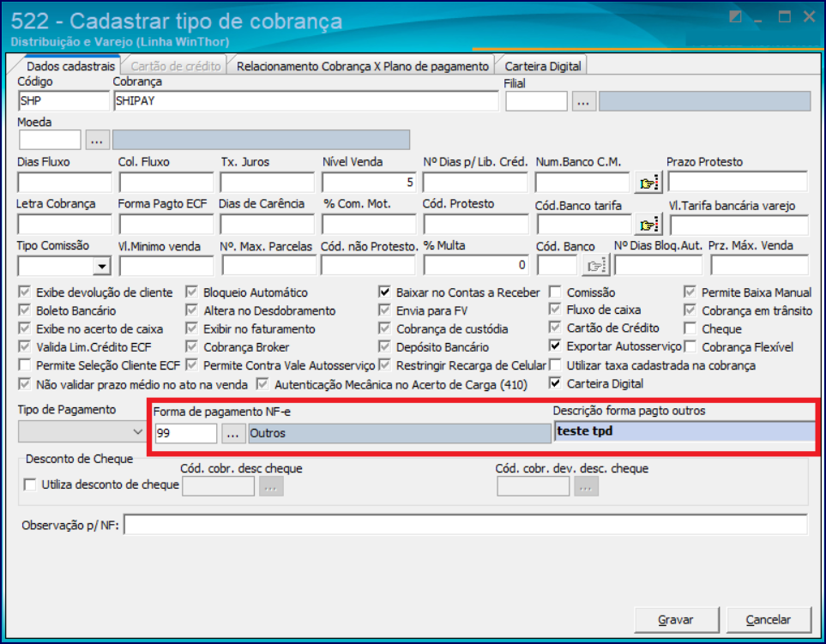Click the Cód.Banco tarifa lookup hand icon

pyautogui.click(x=649, y=225)
